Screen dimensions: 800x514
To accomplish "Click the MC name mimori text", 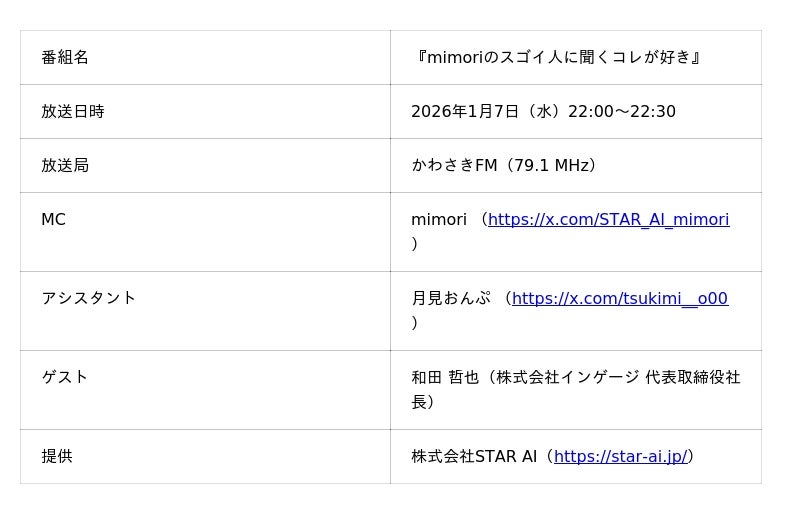I will coord(439,220).
